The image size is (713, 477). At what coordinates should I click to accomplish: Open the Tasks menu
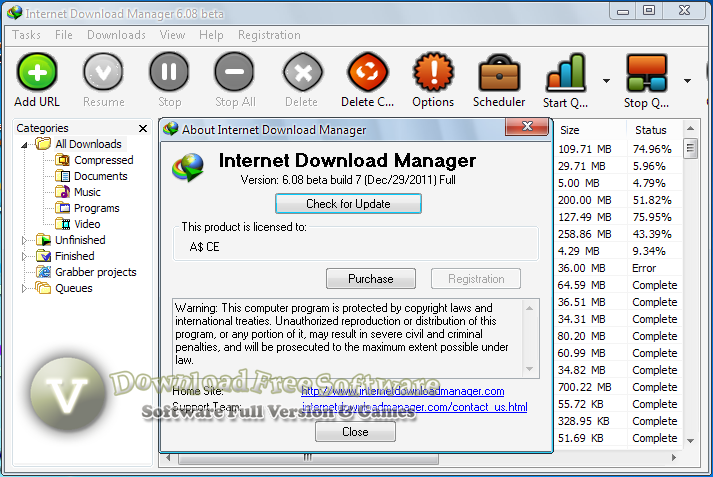point(26,35)
